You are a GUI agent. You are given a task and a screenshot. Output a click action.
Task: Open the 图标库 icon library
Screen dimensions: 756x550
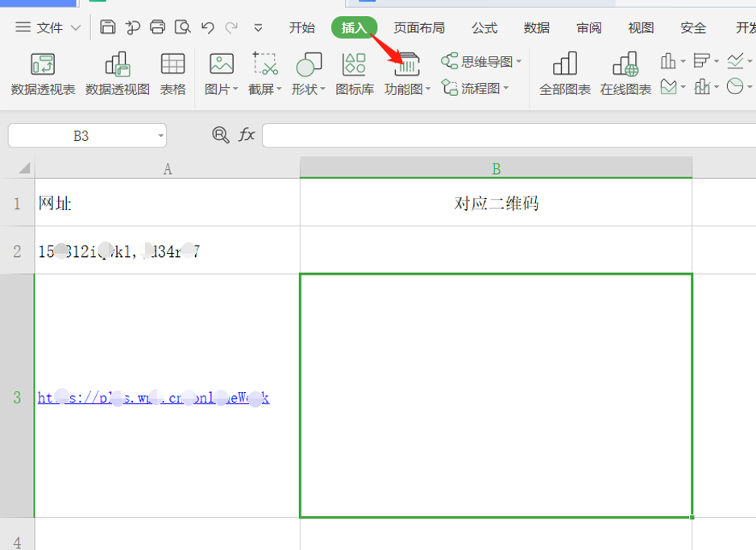[355, 74]
